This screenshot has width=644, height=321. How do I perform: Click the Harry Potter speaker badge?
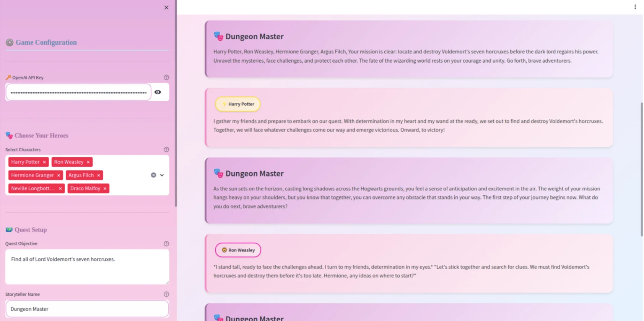[x=238, y=104]
